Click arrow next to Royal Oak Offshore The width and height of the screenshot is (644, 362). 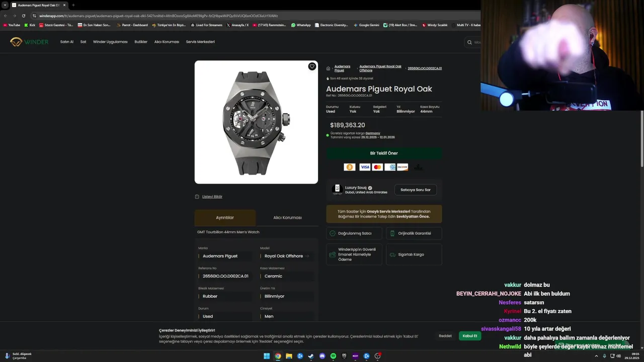(x=307, y=256)
